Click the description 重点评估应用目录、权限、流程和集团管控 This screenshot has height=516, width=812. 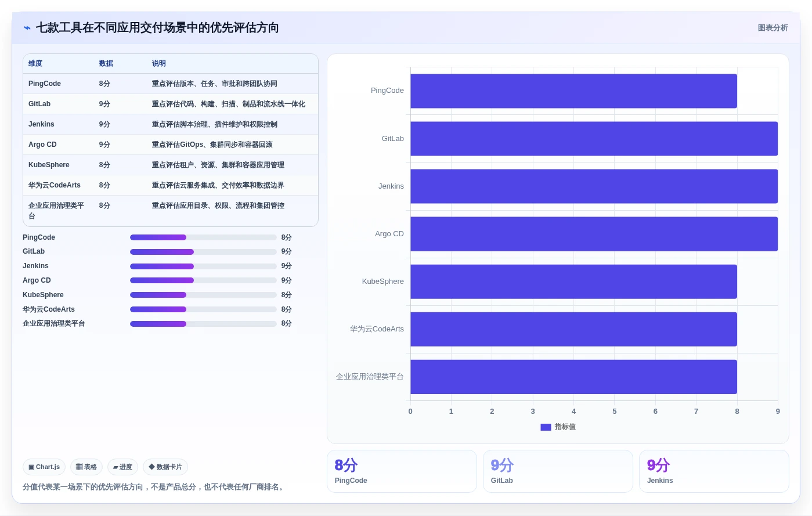[218, 205]
